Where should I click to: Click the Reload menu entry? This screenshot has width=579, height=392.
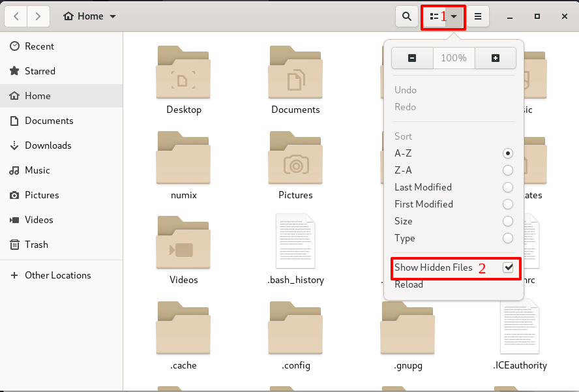pos(410,284)
